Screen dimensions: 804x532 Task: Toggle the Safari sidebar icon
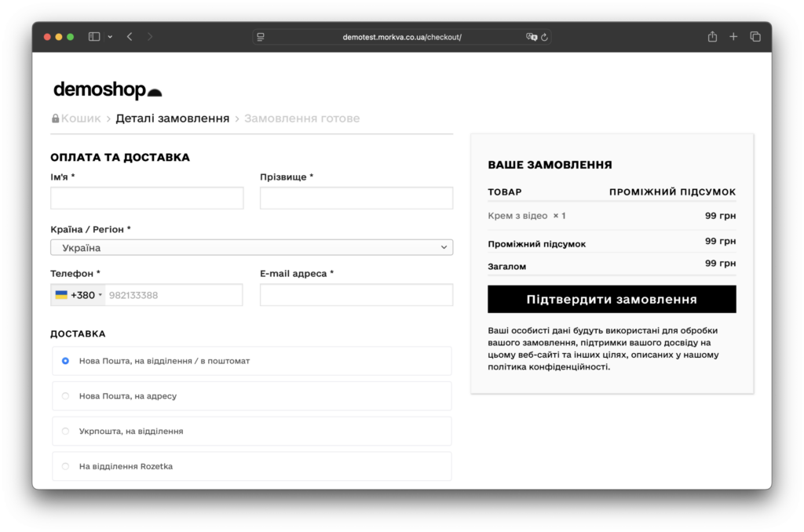(94, 37)
